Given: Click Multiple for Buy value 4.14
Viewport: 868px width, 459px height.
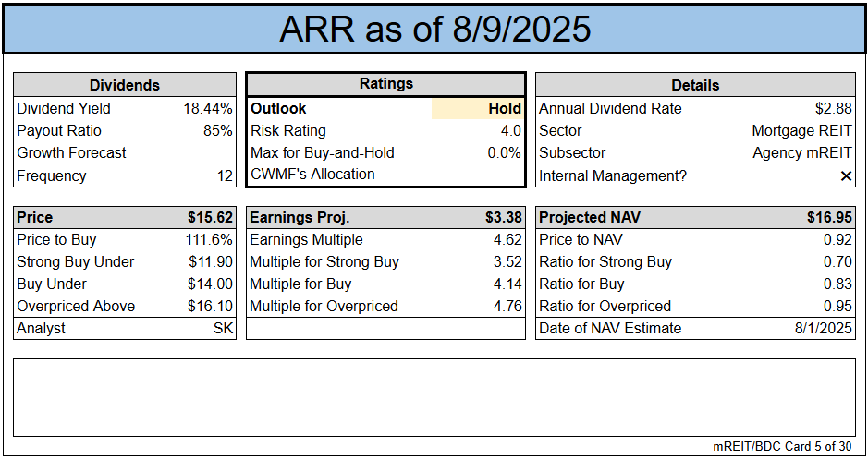Looking at the screenshot, I should pos(507,284).
